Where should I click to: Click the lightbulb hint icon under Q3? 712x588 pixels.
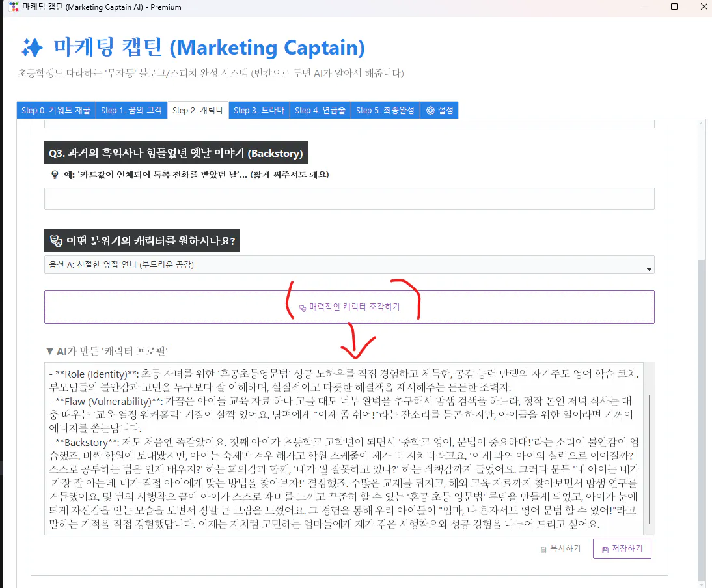[55, 175]
